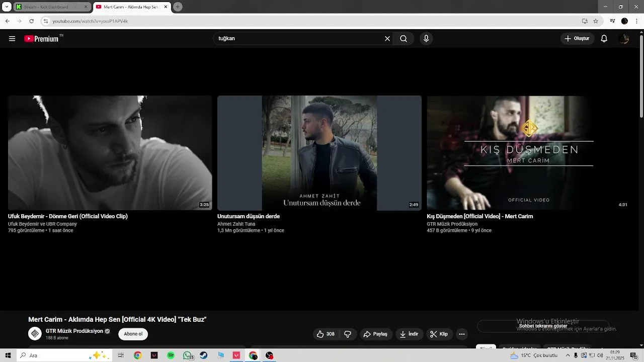Go to the YouTube Premium home logo
Image resolution: width=644 pixels, height=362 pixels.
41,39
